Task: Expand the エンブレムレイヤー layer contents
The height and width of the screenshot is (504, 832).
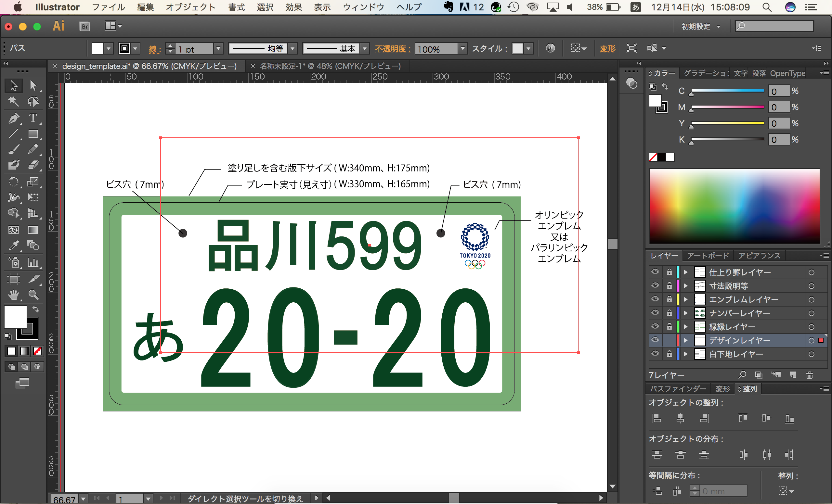Action: pos(685,299)
